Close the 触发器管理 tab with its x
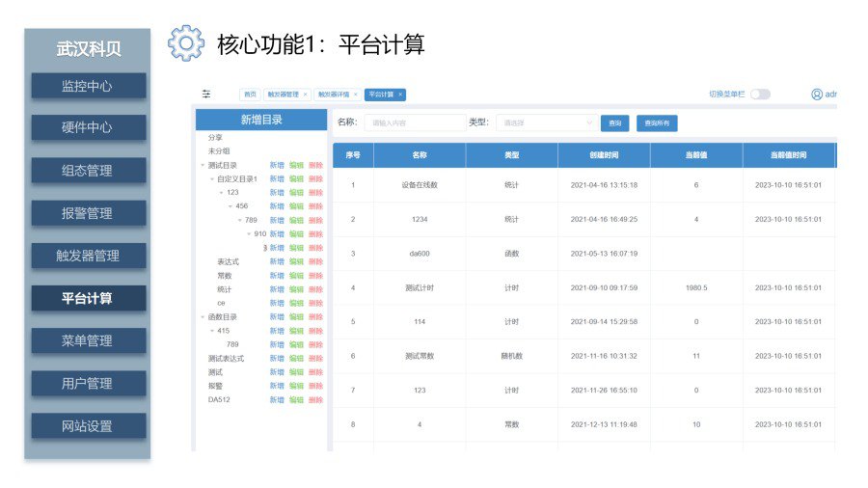Screen dimensions: 868x488 point(305,95)
